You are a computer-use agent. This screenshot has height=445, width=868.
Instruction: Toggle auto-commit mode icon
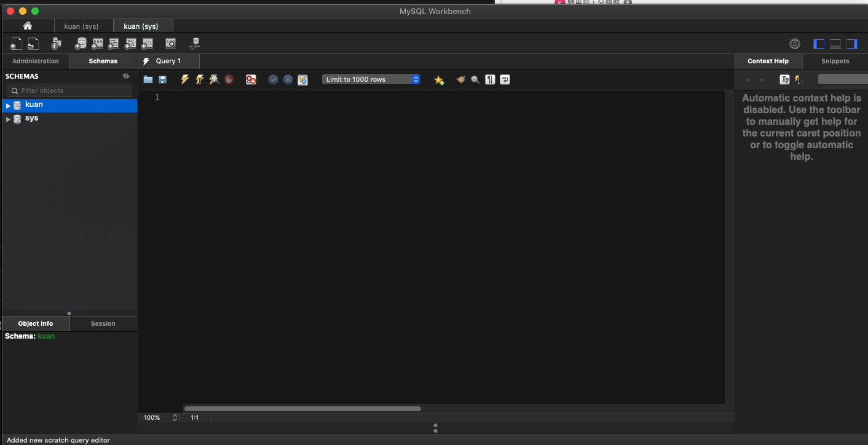coord(302,80)
